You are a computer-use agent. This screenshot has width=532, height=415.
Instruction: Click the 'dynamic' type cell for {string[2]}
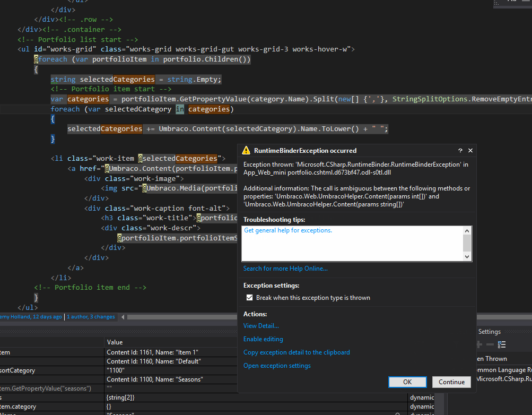pyautogui.click(x=422, y=397)
